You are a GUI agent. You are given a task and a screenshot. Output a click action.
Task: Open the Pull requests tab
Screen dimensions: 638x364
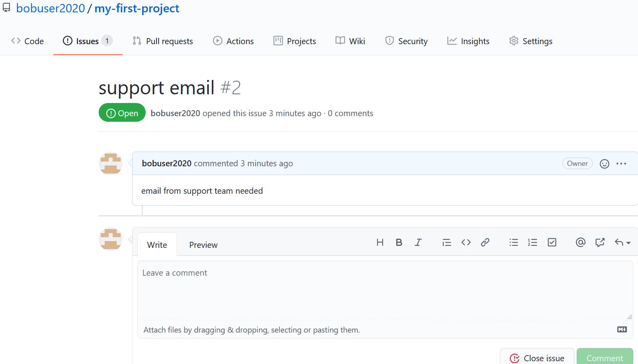pyautogui.click(x=163, y=41)
